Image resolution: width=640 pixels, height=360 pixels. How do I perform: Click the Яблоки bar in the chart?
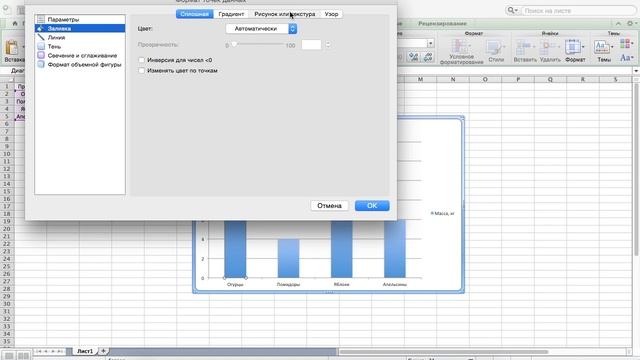point(342,249)
